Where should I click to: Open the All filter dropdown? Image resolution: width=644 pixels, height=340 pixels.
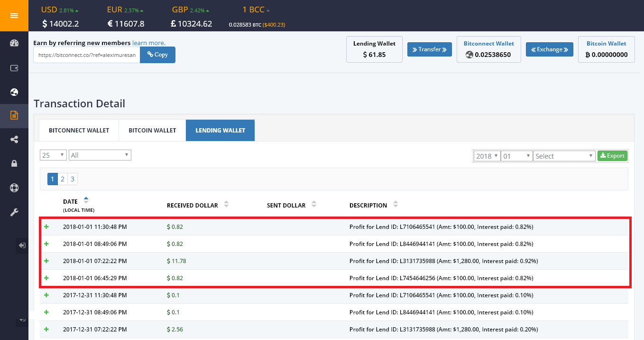coord(100,155)
